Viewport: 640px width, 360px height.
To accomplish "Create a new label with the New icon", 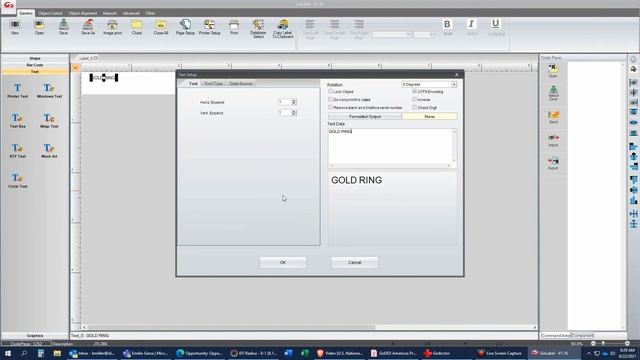I will point(15,27).
